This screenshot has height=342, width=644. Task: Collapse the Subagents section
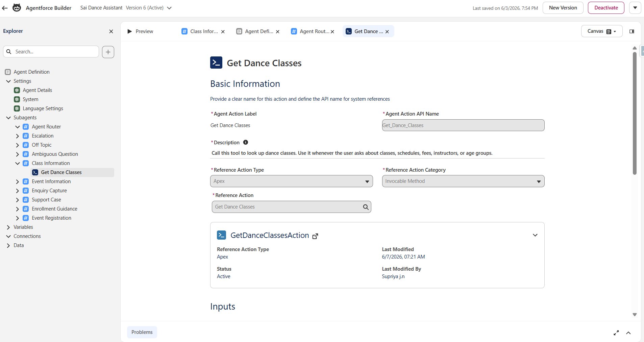[8, 118]
